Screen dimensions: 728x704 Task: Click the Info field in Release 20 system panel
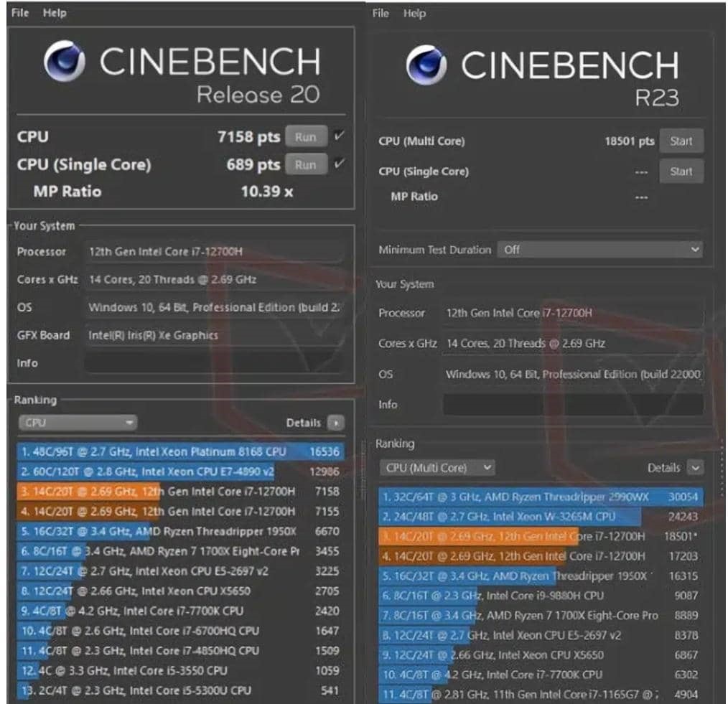215,362
